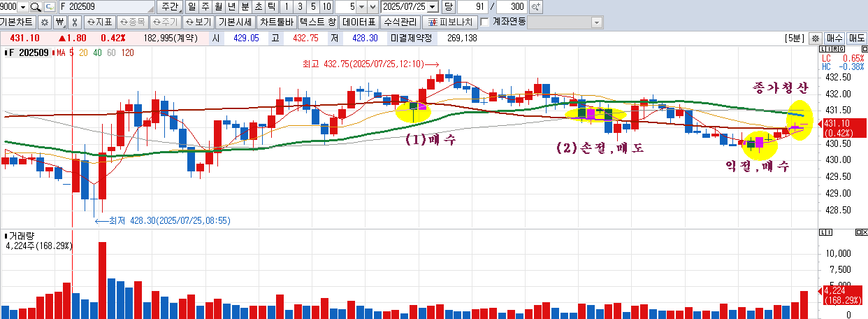The width and height of the screenshot is (868, 319).
Task: Toggle the 차트툴바 button
Action: tap(277, 22)
